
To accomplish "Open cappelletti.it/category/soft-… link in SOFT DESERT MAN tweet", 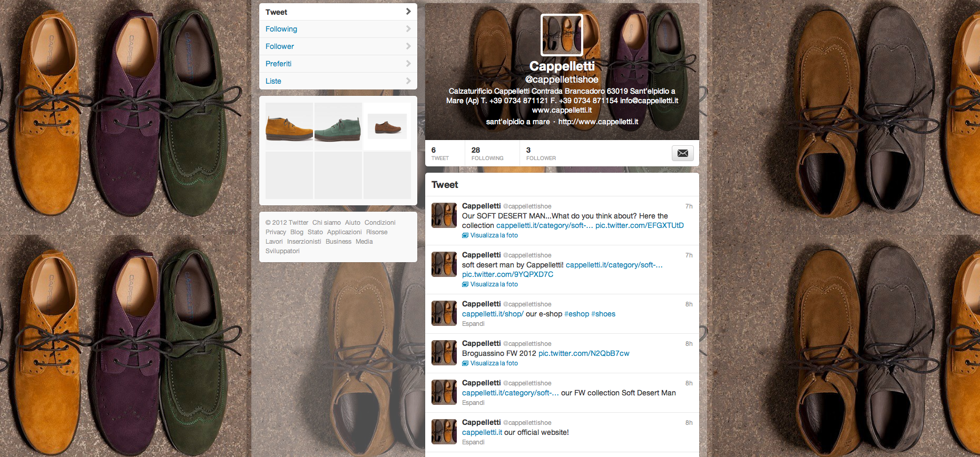I will coord(545,225).
